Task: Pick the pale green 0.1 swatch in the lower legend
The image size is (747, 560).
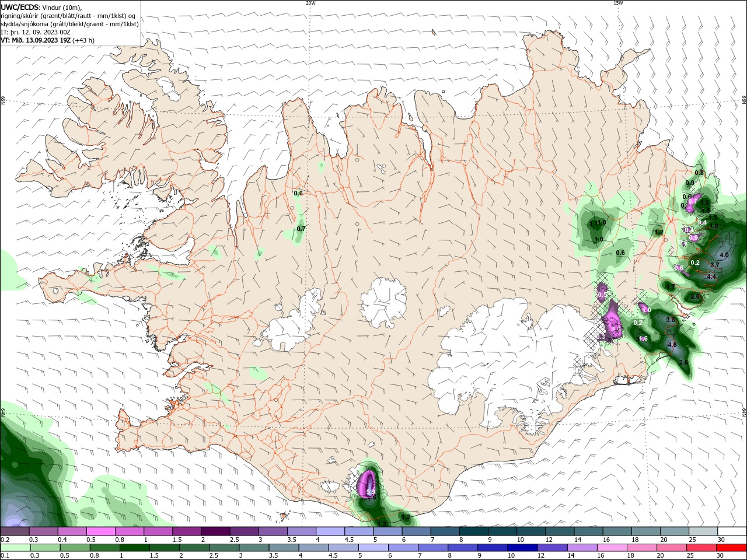Action: 15,548
